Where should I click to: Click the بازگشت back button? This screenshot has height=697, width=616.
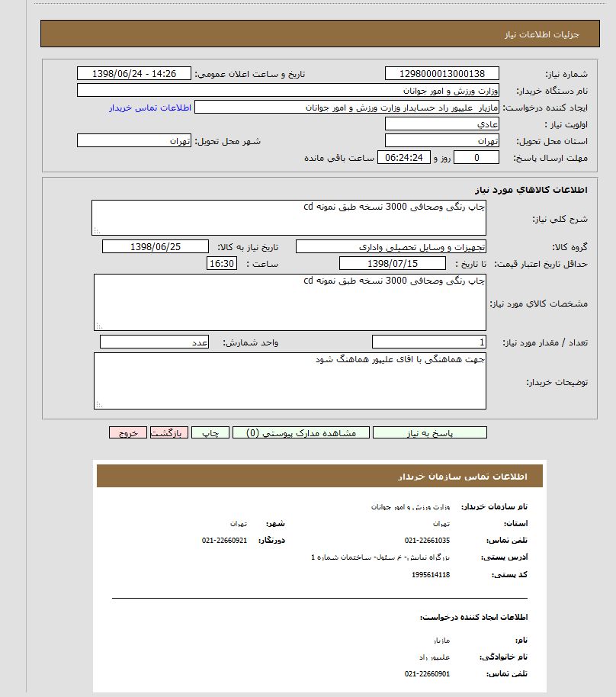[169, 432]
